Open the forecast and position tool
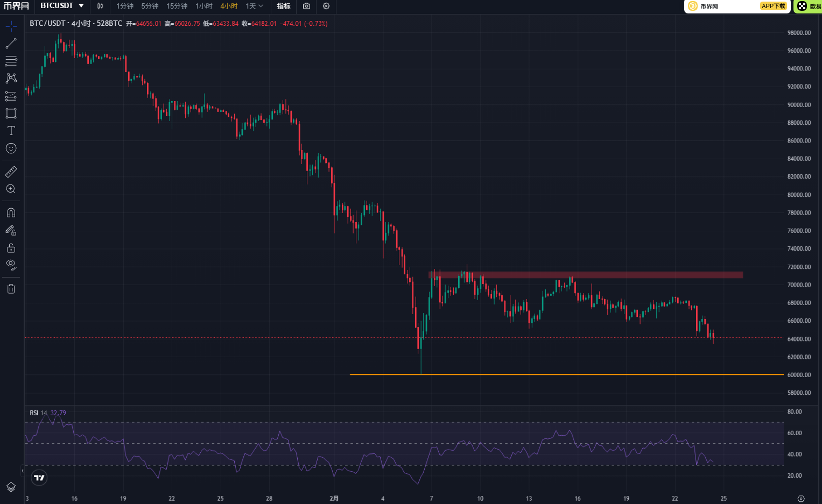This screenshot has width=822, height=504. pyautogui.click(x=11, y=96)
